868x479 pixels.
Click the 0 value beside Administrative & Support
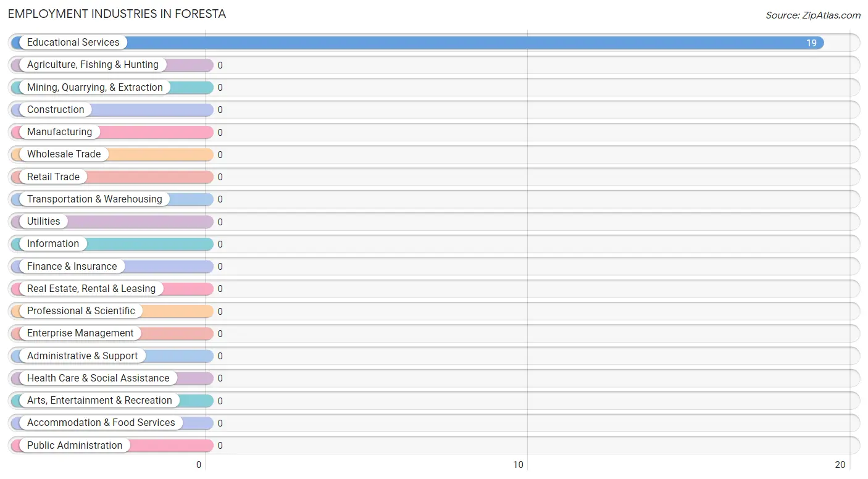click(220, 356)
